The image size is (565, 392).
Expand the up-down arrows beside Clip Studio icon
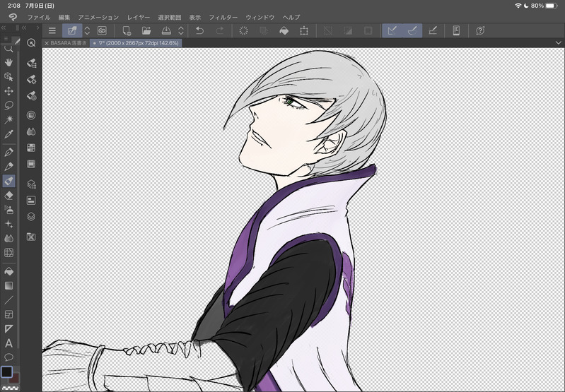[87, 30]
